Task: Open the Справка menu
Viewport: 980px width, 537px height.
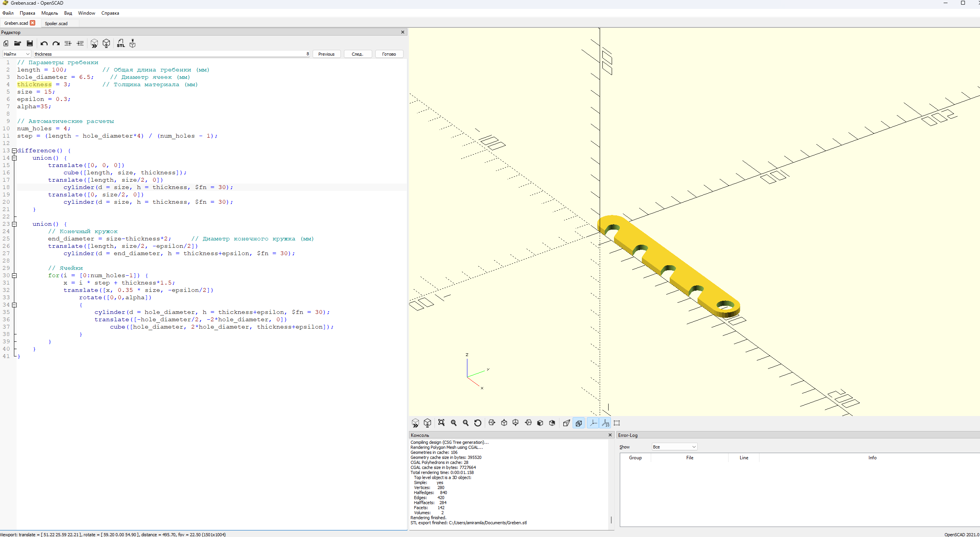Action: click(110, 13)
